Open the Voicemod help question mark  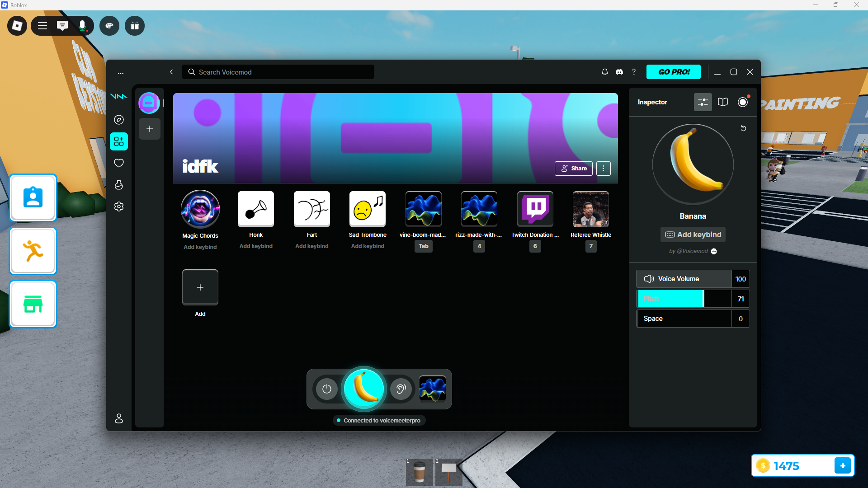pyautogui.click(x=634, y=72)
